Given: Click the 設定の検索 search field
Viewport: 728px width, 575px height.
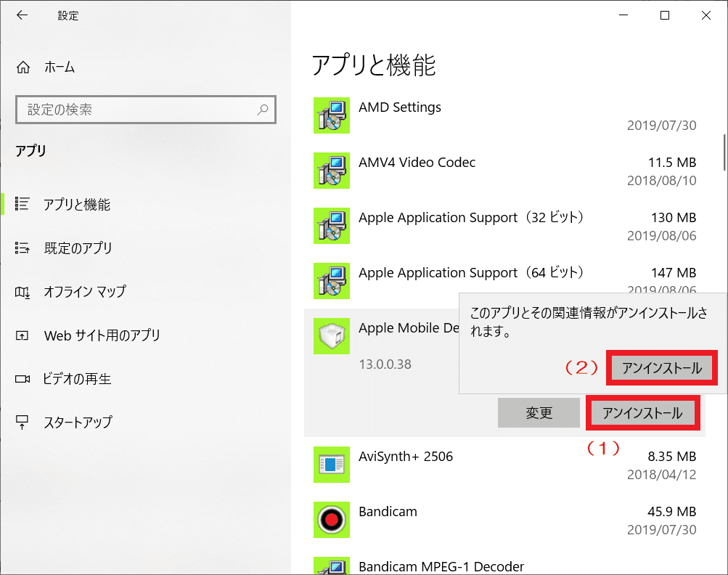Looking at the screenshot, I should coord(146,110).
